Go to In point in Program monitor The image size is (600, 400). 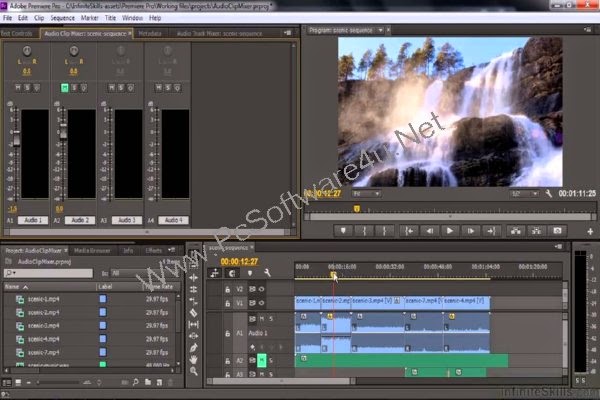point(409,231)
